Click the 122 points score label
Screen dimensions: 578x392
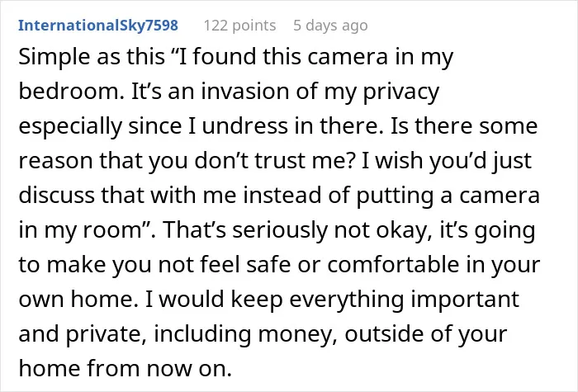(239, 26)
